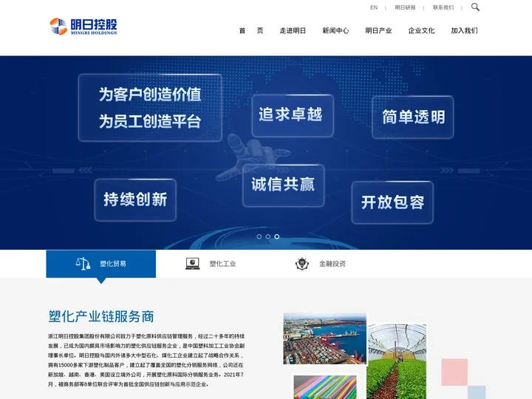Open the 明日产业 menu
The height and width of the screenshot is (399, 532).
(x=378, y=30)
